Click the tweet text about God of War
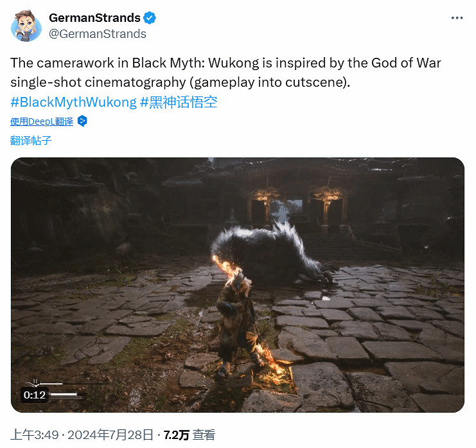The image size is (476, 448). point(225,73)
